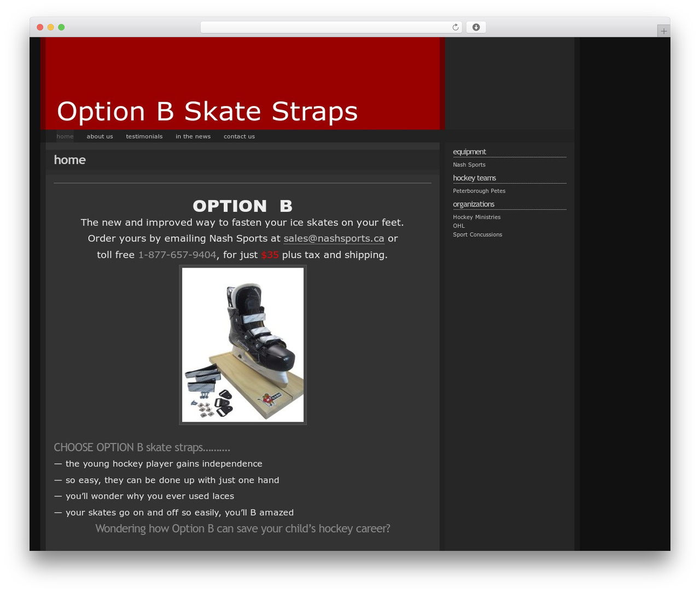Click the 'you'll B amazed' bullet line
700x593 pixels.
click(x=174, y=513)
